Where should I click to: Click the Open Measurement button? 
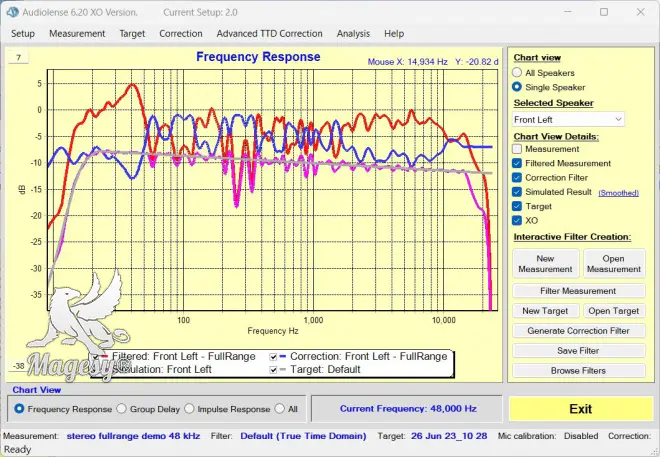tap(614, 263)
